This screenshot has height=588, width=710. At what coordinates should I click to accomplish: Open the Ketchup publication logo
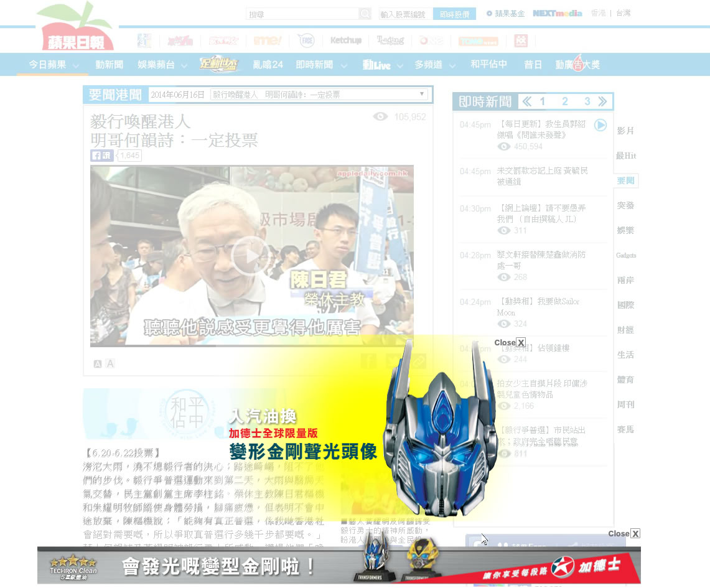pos(346,40)
